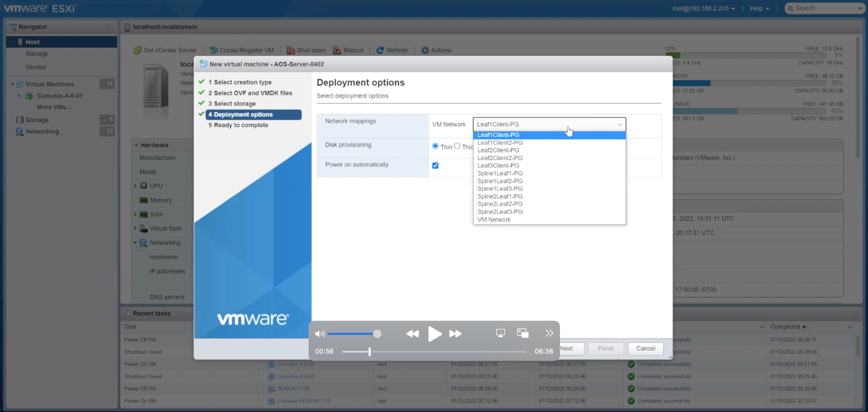Pick Leaf2Client2-PG from the list
Screen dimensions: 868x412
pyautogui.click(x=549, y=158)
